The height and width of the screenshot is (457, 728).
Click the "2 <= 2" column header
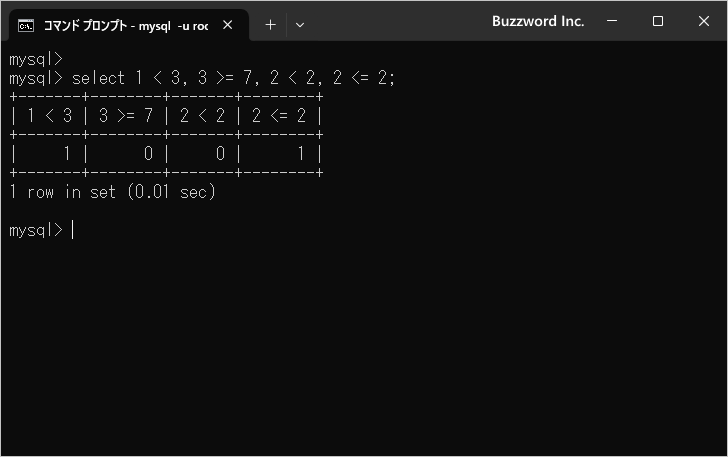(278, 116)
